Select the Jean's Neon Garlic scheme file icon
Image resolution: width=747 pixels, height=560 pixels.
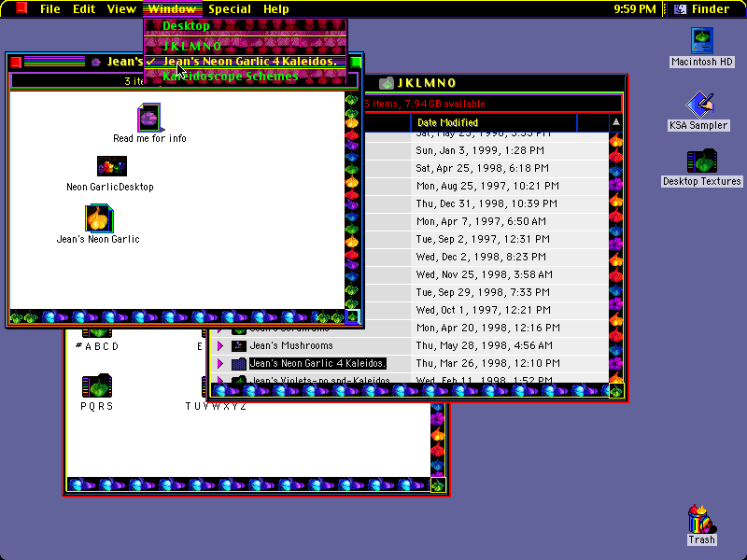(x=99, y=218)
